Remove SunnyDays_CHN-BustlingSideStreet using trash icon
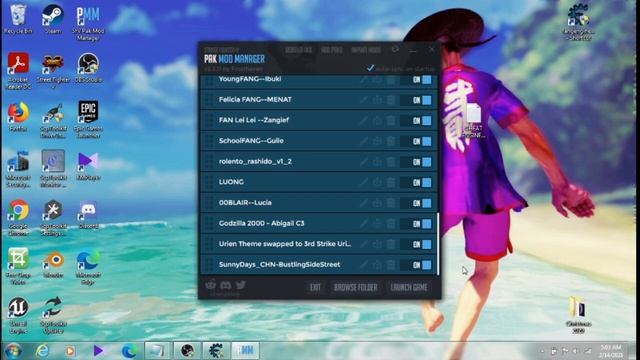 391,265
